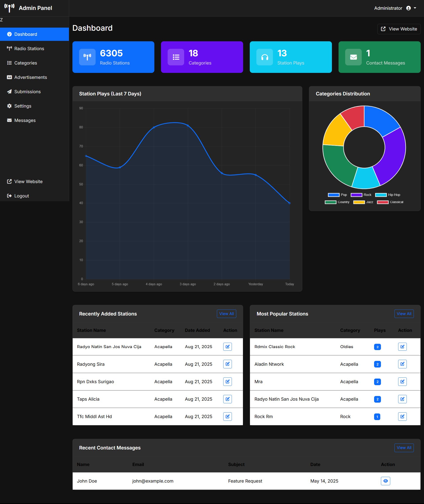Open Settings from the sidebar menu
Viewport: 424px width, 504px height.
[23, 106]
